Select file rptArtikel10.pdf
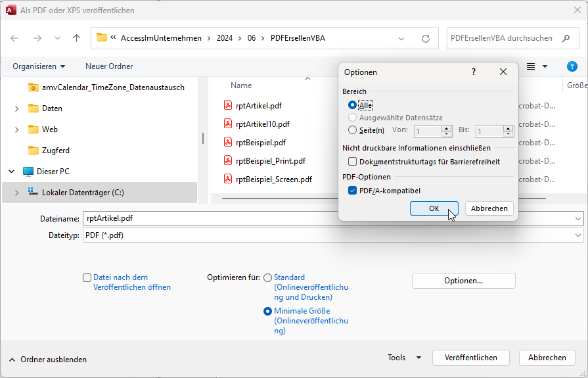Viewport: 588px width, 378px height. pos(263,124)
